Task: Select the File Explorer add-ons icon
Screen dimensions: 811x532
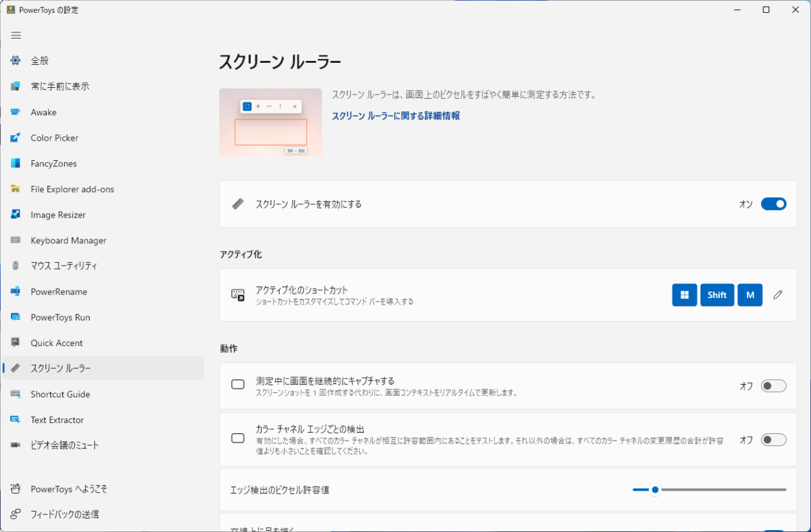Action: 16,189
